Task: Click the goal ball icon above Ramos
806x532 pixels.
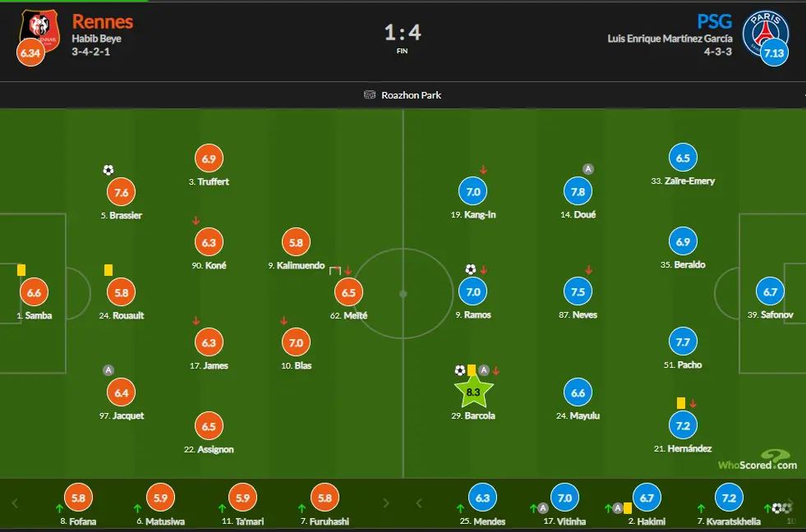Action: [x=470, y=269]
